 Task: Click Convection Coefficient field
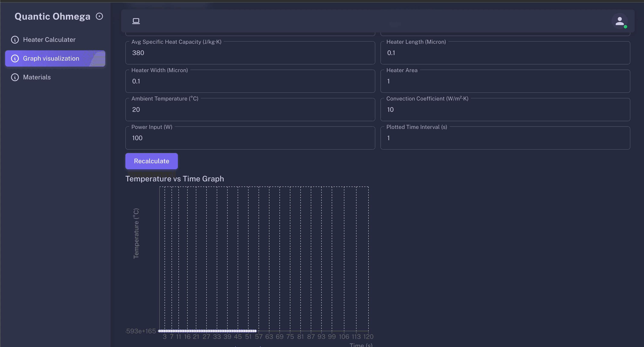505,109
